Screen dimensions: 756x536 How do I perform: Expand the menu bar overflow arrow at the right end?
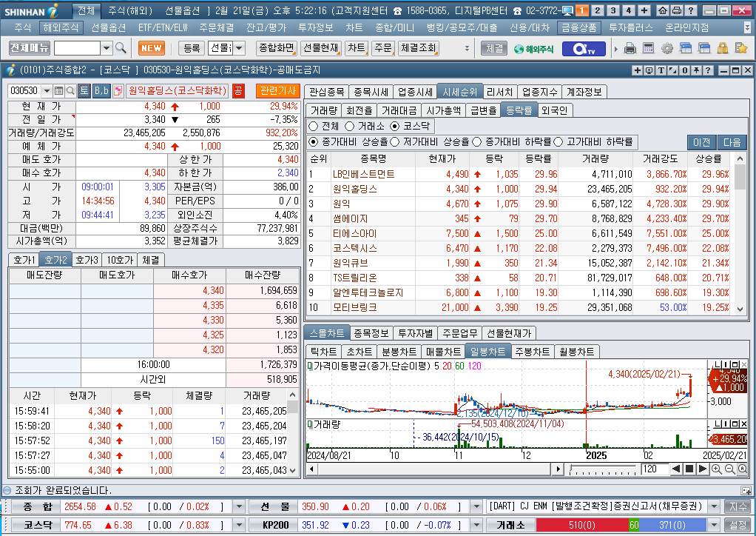click(748, 28)
